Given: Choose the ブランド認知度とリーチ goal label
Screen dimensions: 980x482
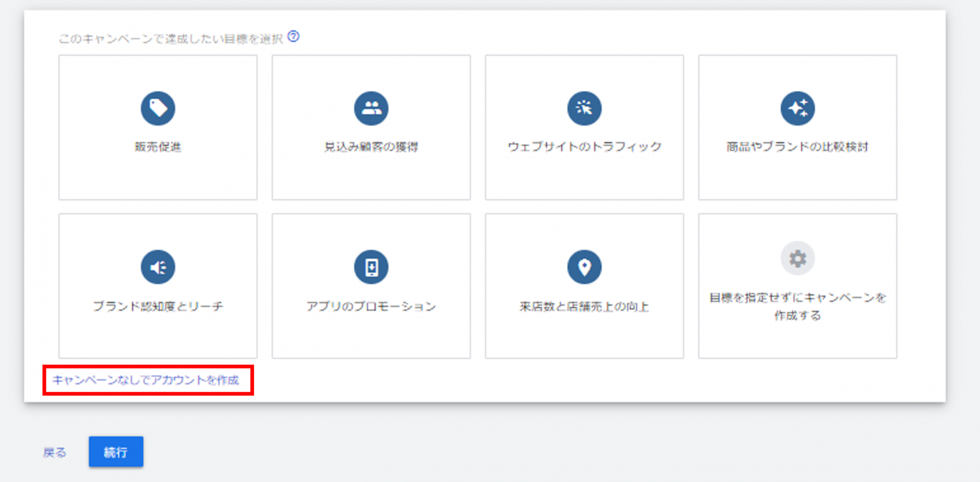Looking at the screenshot, I should (158, 307).
